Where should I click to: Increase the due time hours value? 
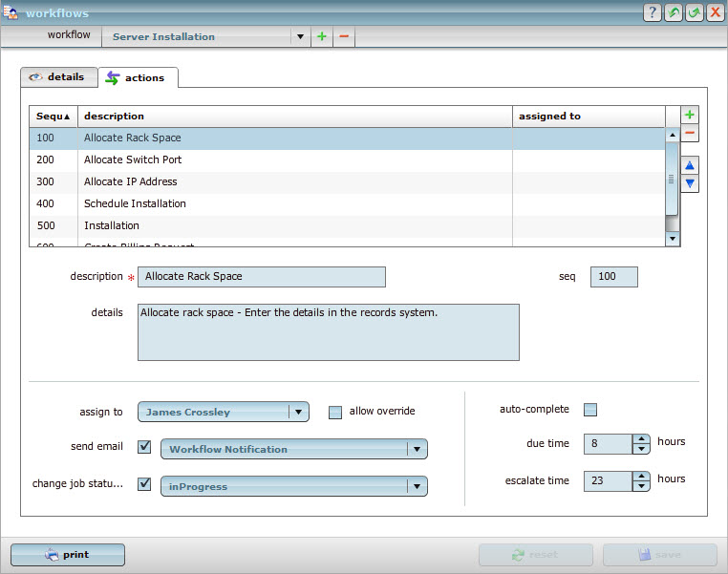(642, 439)
